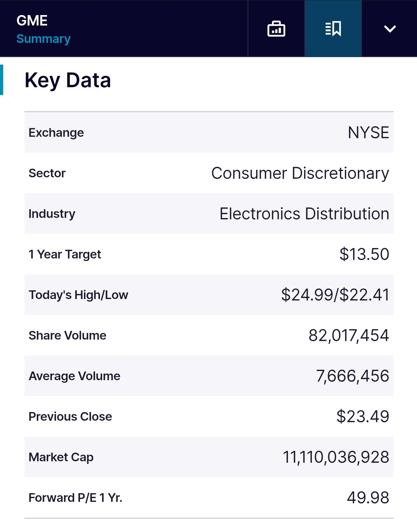Screen dimensions: 417x532
Task: Click the NYSE exchange value
Action: (x=368, y=133)
